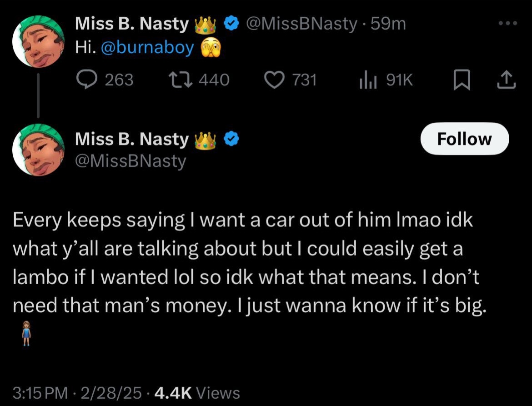Click the verified badge on the reply tweet
This screenshot has height=406, width=532.
tap(232, 139)
